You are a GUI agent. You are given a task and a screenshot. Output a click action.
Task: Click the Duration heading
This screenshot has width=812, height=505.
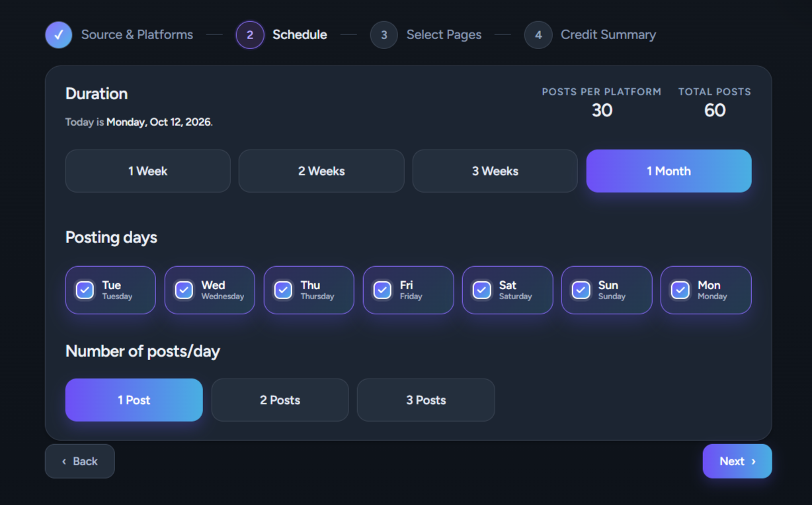click(97, 93)
